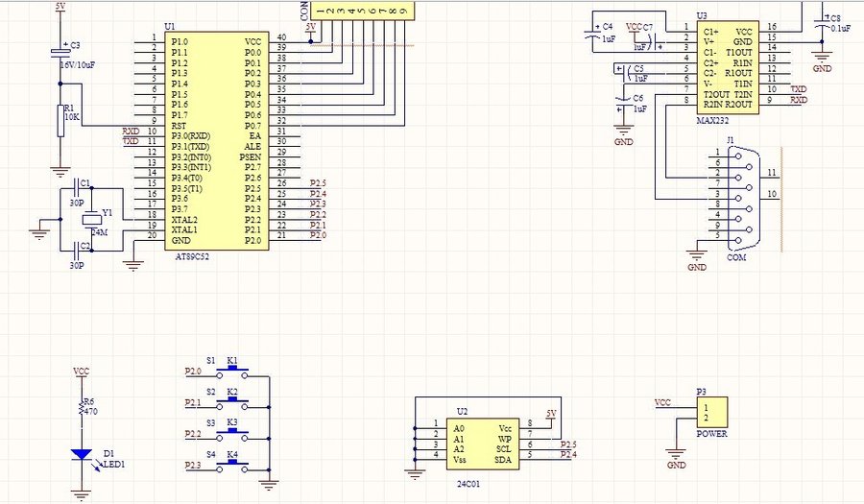The image size is (864, 504).
Task: Select the TXD net label beside MAX232
Action: click(x=798, y=89)
